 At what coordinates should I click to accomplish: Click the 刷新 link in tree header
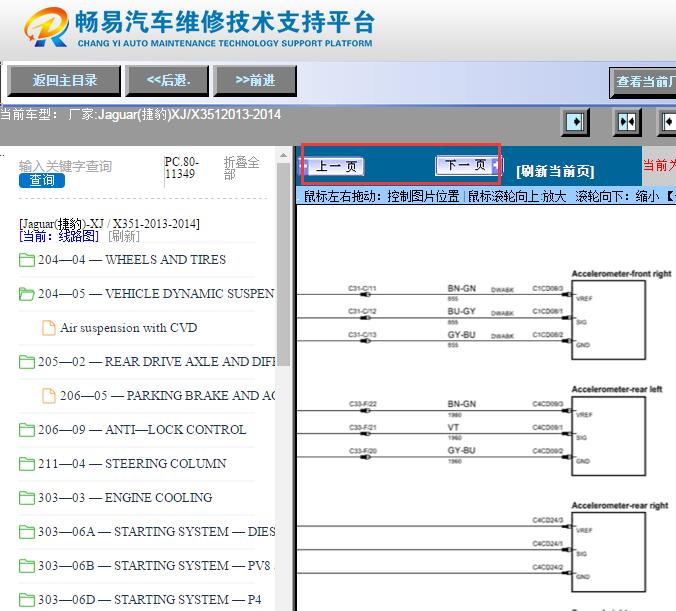[124, 236]
